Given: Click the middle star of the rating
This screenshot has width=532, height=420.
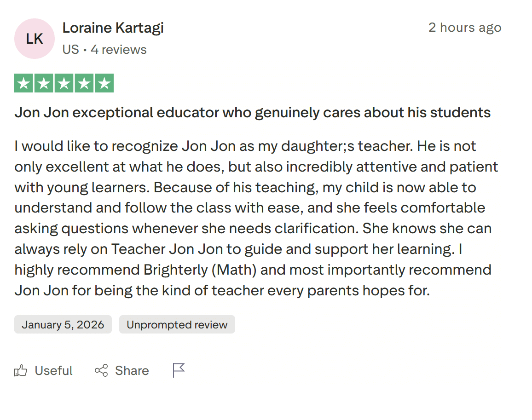Looking at the screenshot, I should pyautogui.click(x=64, y=83).
